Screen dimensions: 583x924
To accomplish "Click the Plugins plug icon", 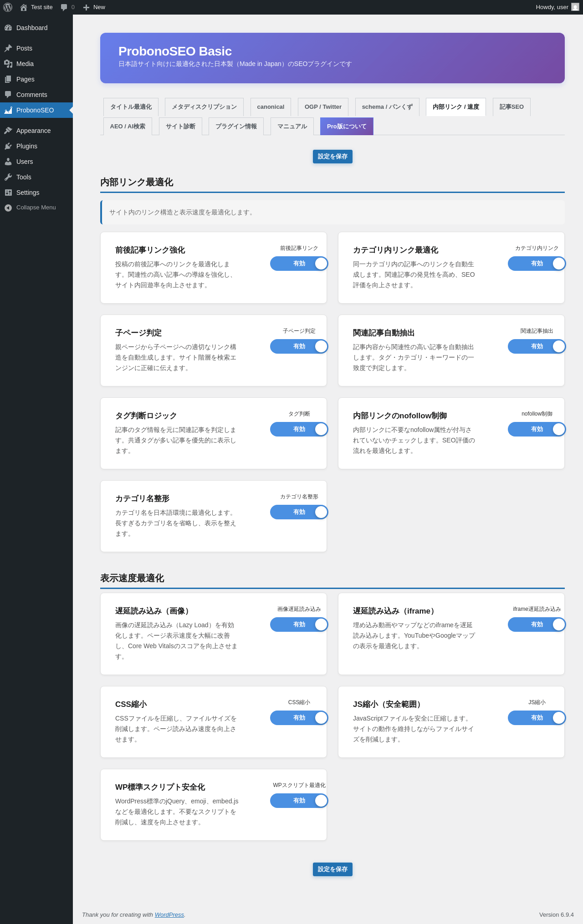I will click(8, 146).
